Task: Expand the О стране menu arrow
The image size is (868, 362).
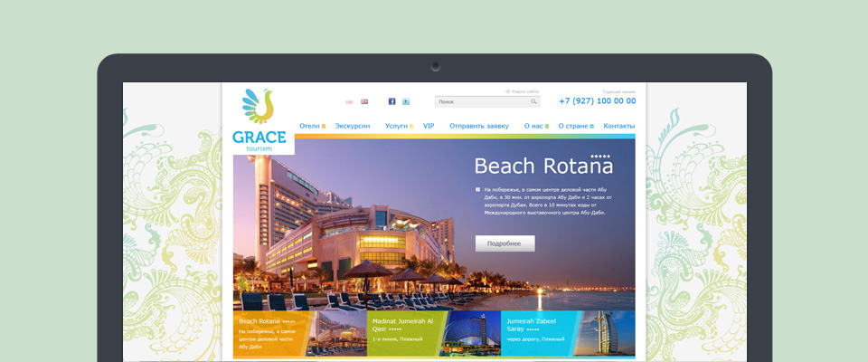Action: pos(591,127)
